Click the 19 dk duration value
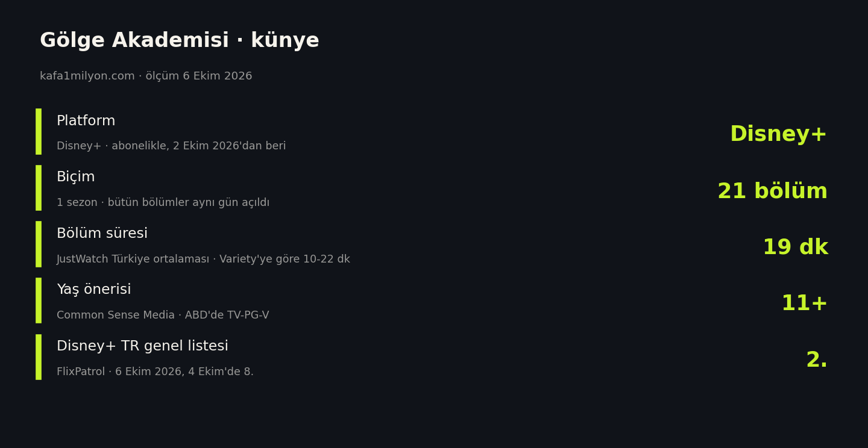Viewport: 868px width, 448px height. (x=795, y=247)
